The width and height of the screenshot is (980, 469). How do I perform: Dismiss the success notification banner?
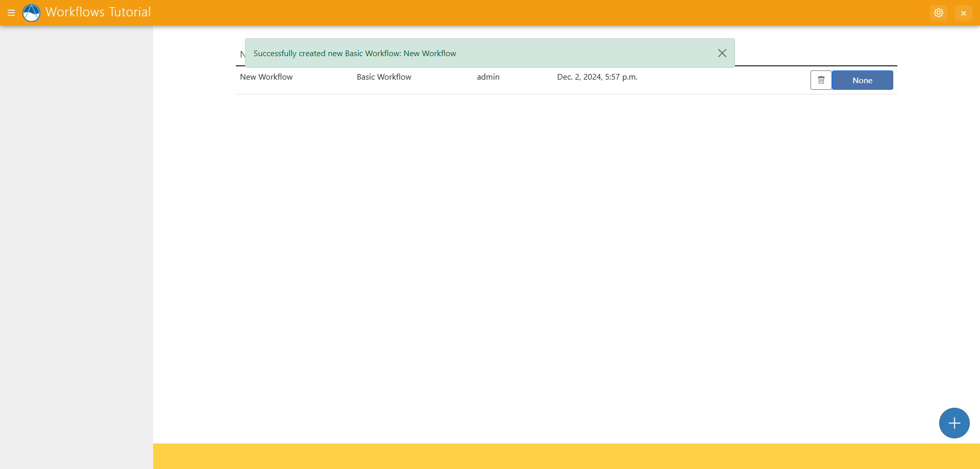[x=722, y=53]
